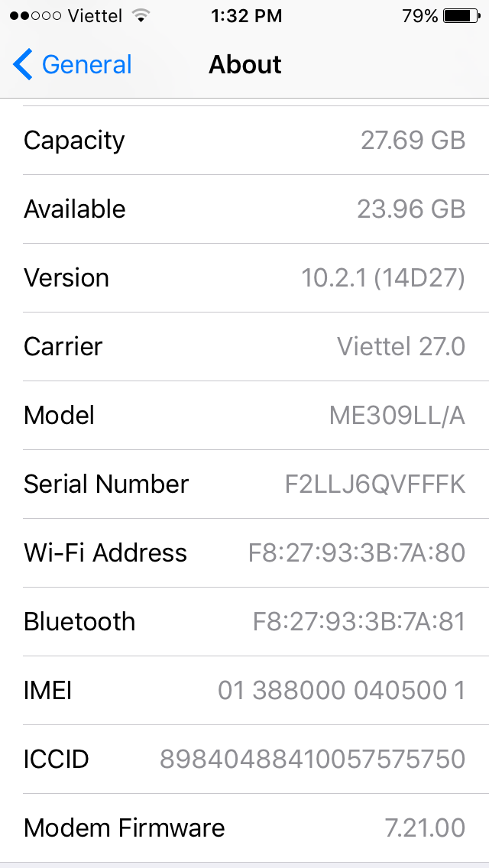
Task: Tap the Viettel carrier name in status bar
Action: click(x=95, y=15)
